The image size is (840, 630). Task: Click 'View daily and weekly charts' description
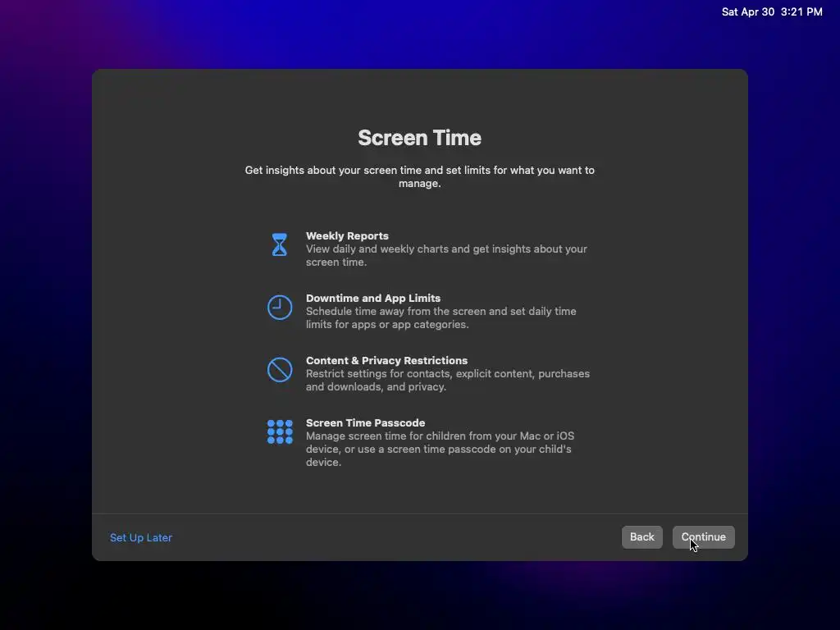coord(446,256)
